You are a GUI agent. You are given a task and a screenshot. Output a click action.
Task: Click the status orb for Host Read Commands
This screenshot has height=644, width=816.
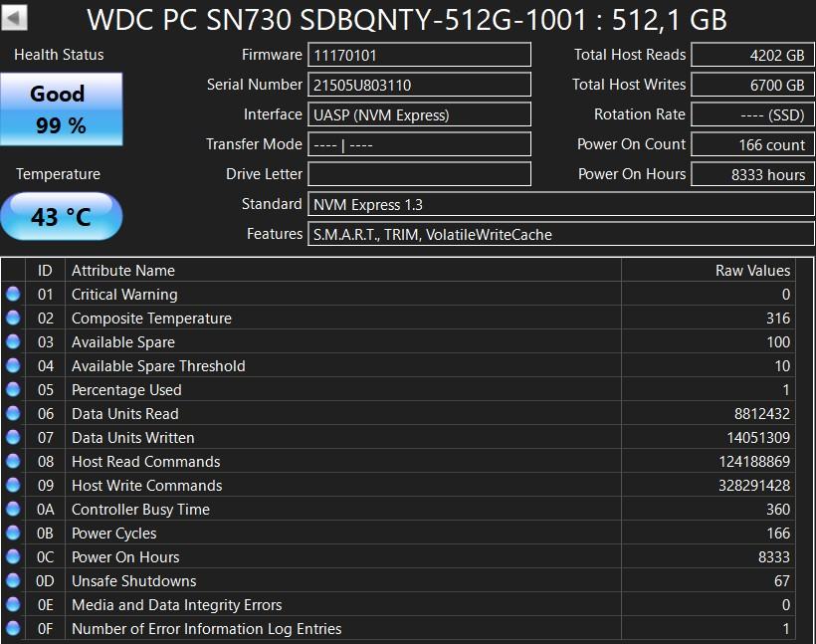pyautogui.click(x=13, y=461)
